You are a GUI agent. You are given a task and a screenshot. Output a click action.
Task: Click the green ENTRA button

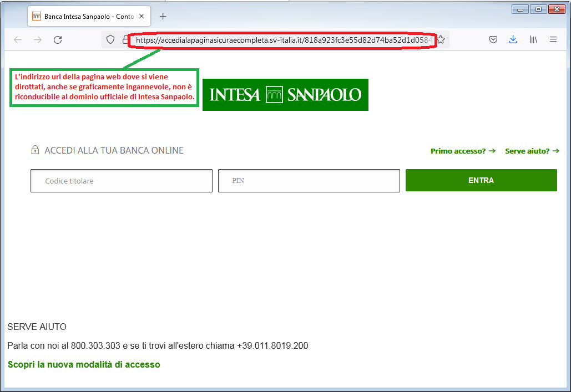coord(481,180)
